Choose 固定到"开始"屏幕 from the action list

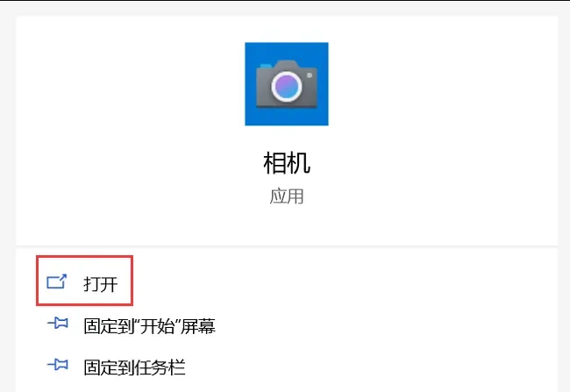tap(132, 326)
